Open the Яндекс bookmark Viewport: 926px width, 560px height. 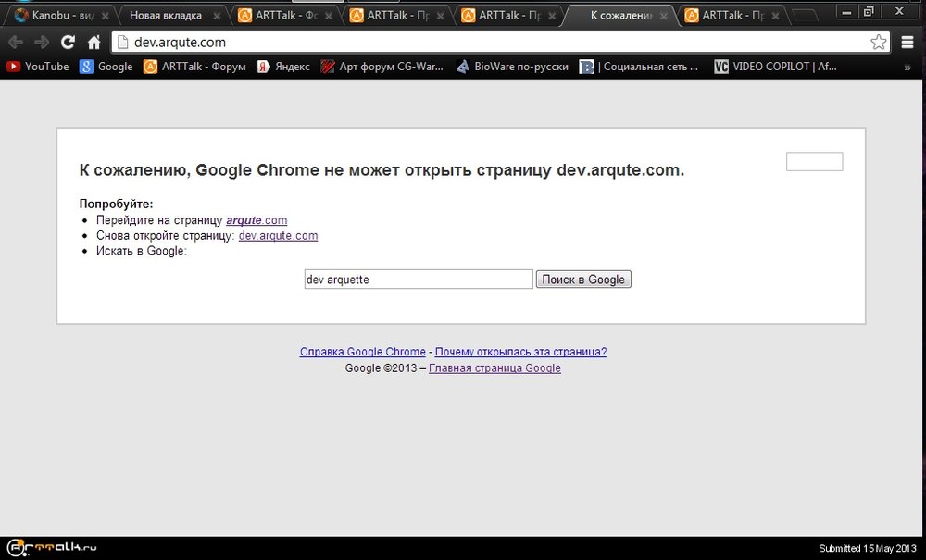coord(283,67)
